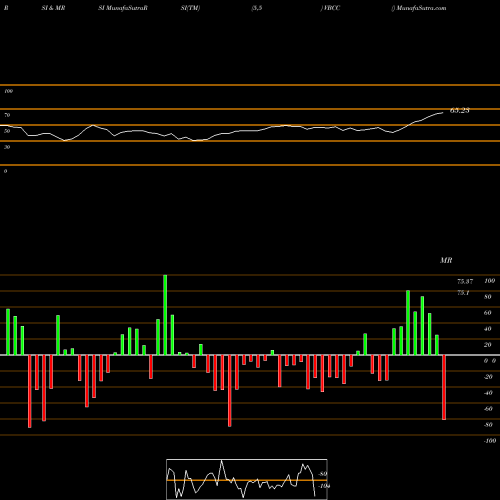Click the SI MunafaSutraR header text

(123, 8)
